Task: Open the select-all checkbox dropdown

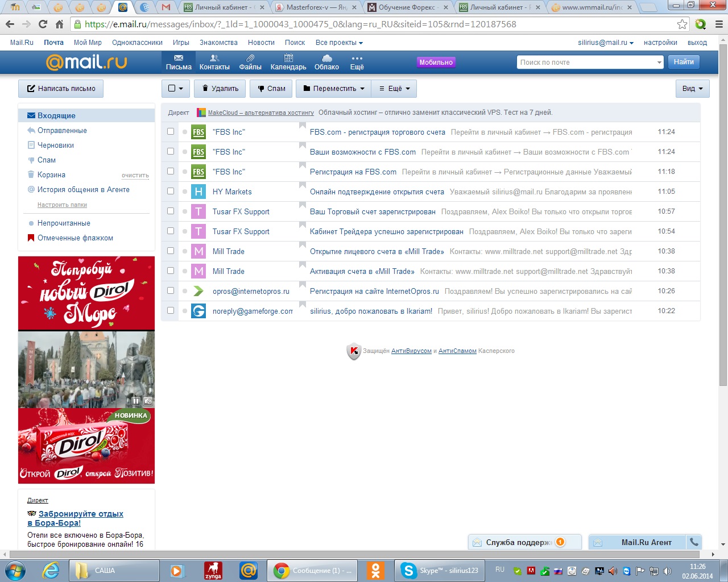Action: click(x=176, y=89)
